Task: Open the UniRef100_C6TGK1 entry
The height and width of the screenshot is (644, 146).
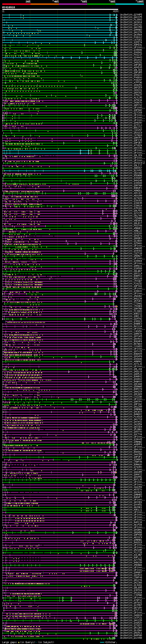Action: (131, 40)
